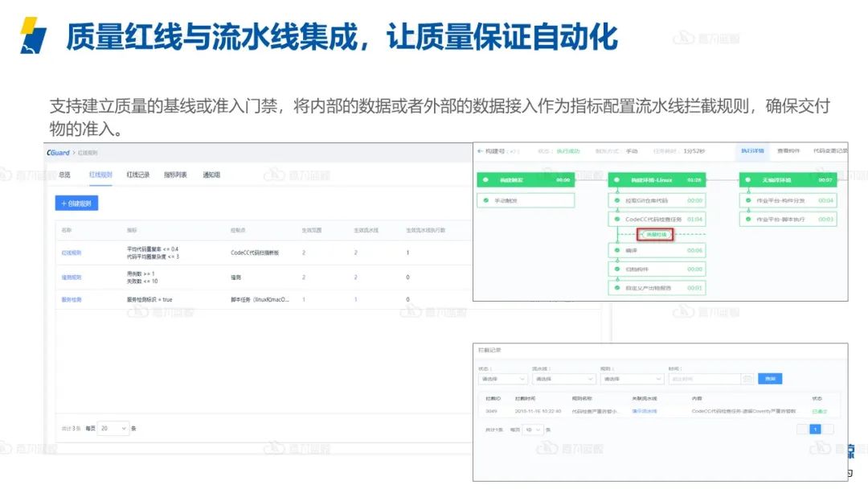Click the checkmark on 作业平台-脚本执行 step

tap(747, 220)
